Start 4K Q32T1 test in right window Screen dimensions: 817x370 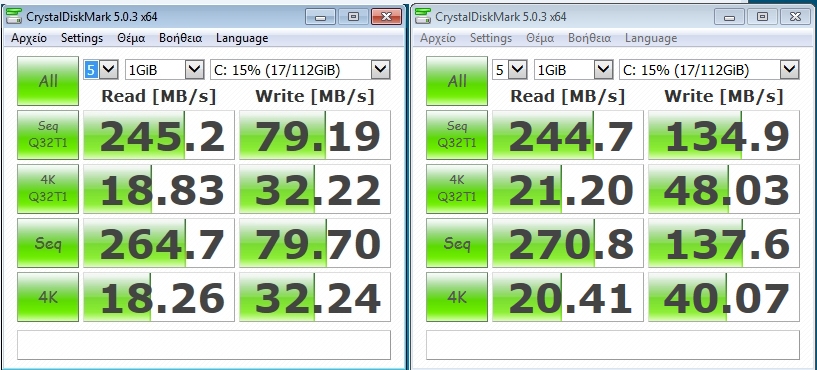457,189
